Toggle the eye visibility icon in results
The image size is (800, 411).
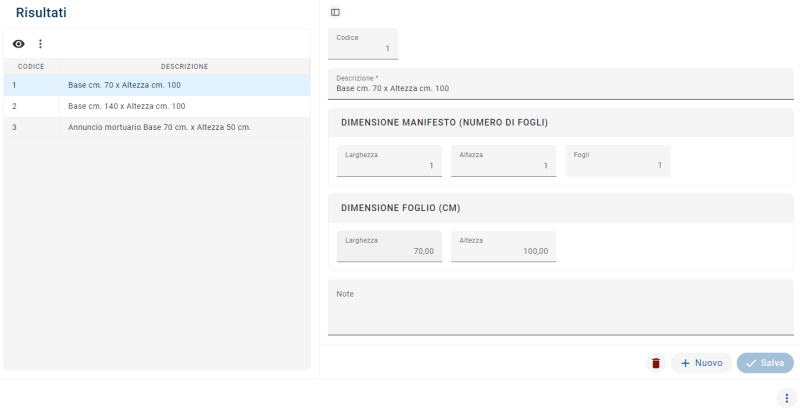tap(18, 44)
